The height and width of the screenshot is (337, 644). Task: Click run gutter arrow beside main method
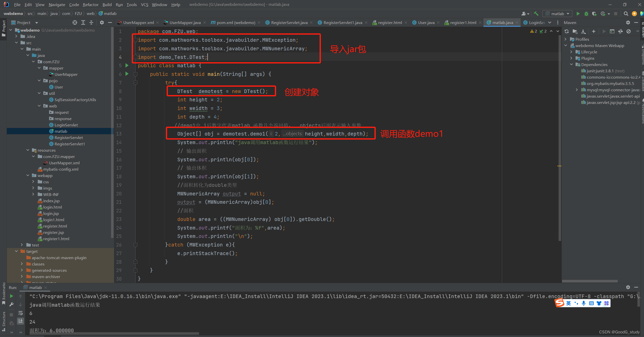(x=127, y=74)
